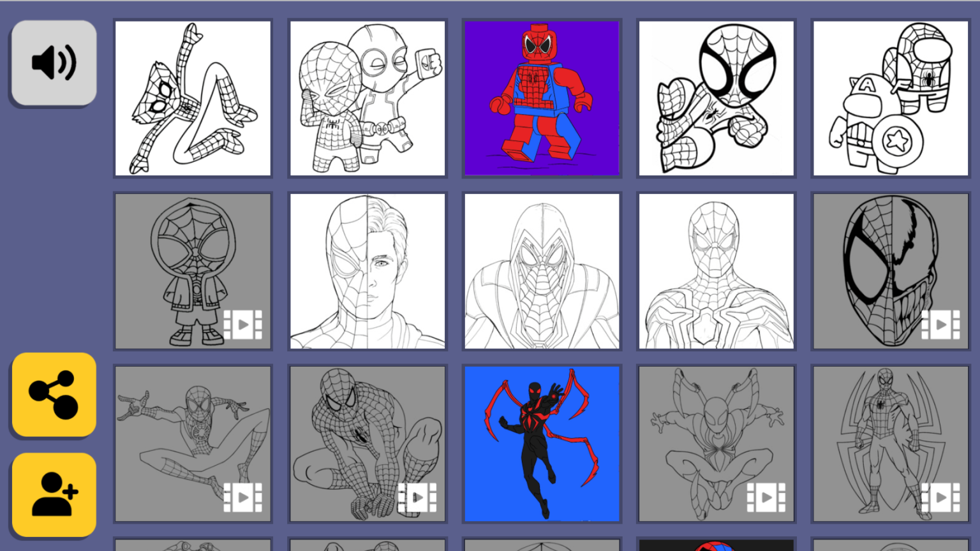Click the add friend invite button
Viewport: 980px width, 551px height.
coord(54,495)
